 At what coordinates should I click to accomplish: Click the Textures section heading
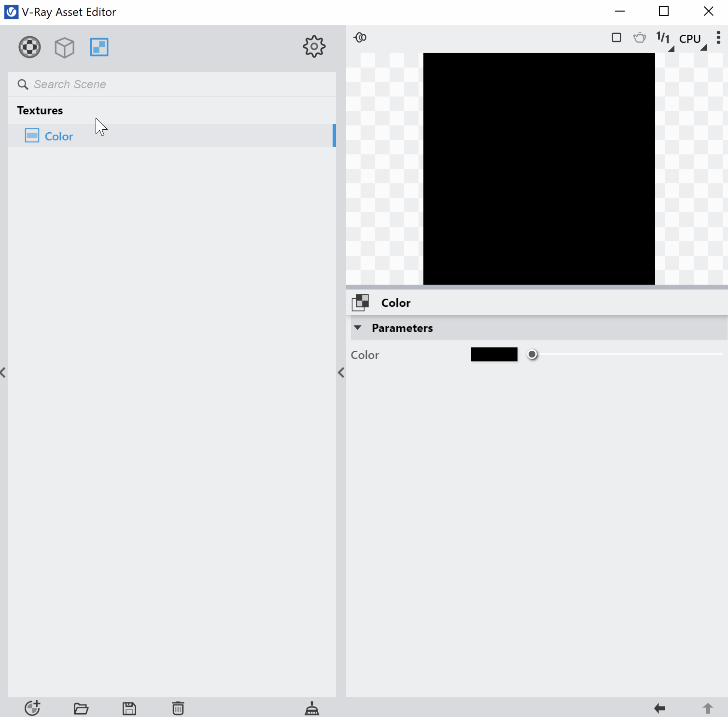(40, 110)
